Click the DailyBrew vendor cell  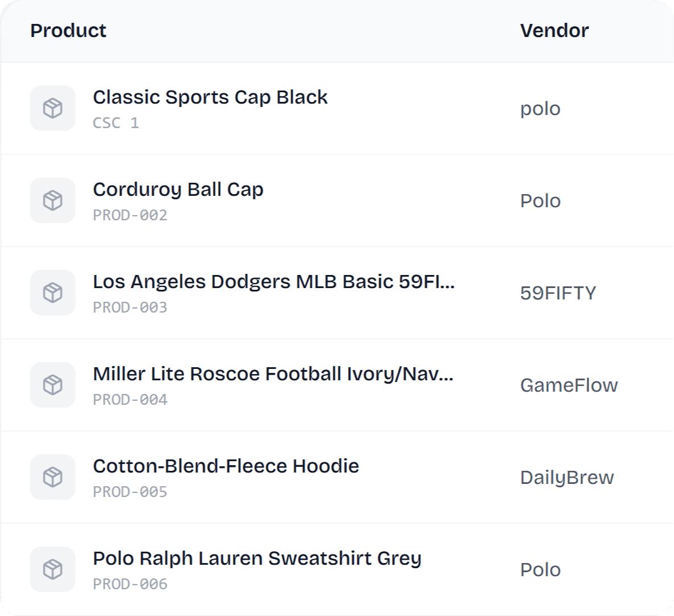[567, 478]
